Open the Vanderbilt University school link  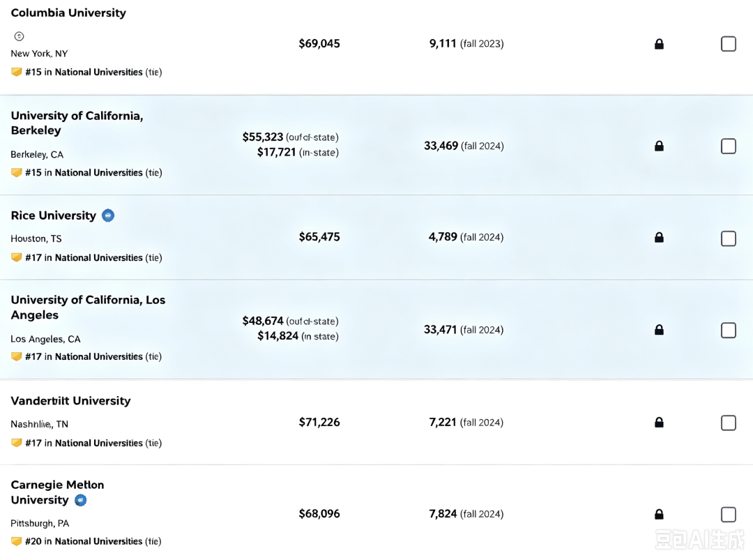[x=70, y=401]
